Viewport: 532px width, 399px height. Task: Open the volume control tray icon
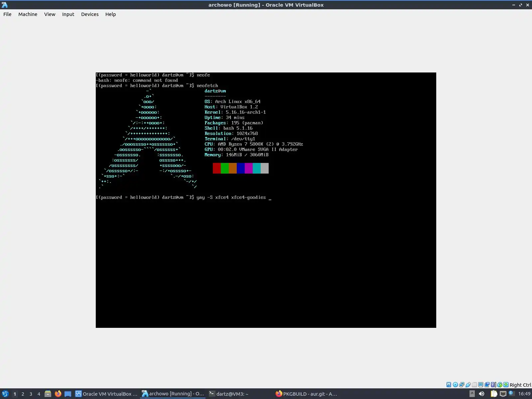click(481, 394)
